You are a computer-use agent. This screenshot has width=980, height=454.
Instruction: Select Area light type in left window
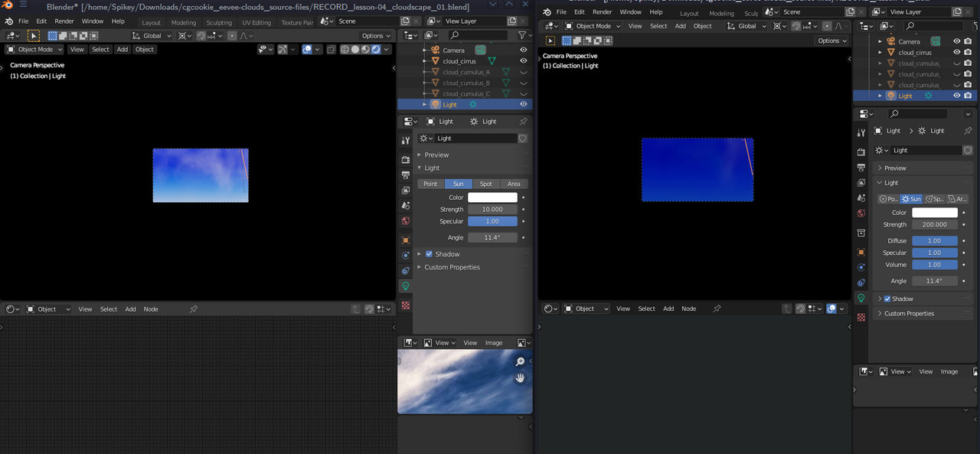pos(514,184)
